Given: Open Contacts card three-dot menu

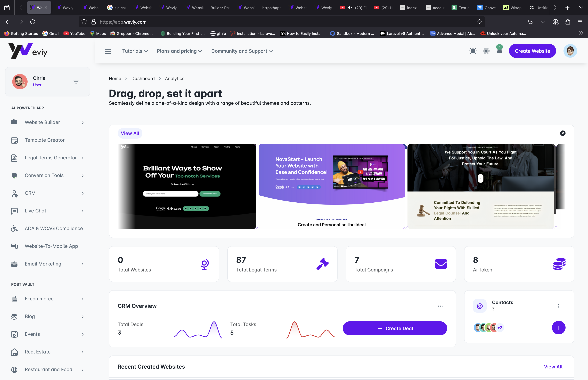Looking at the screenshot, I should pos(559,306).
